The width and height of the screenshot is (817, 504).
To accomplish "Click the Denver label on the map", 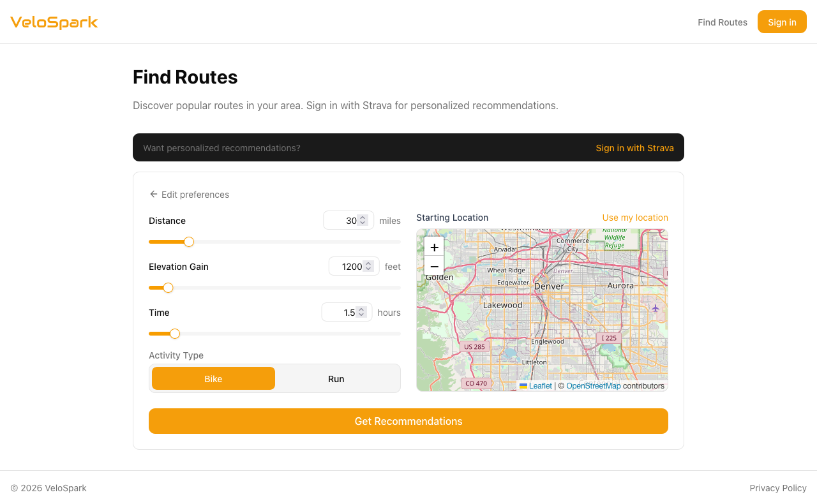I will 549,286.
